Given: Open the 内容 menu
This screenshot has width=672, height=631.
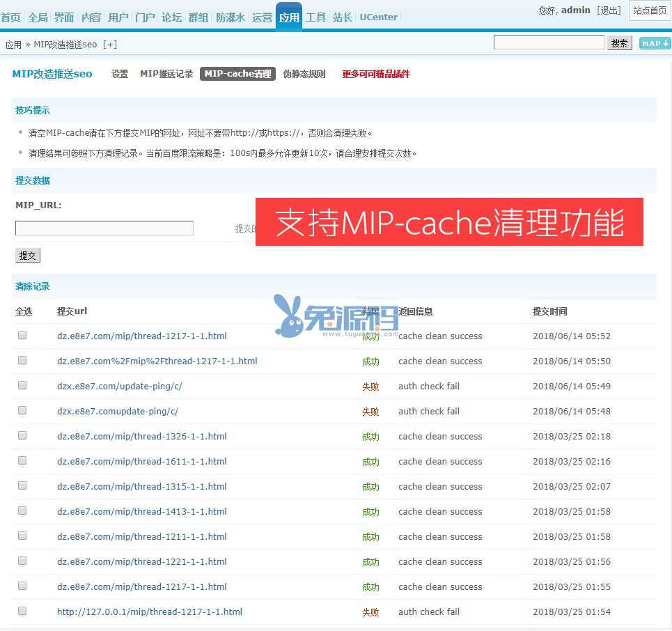Looking at the screenshot, I should pyautogui.click(x=91, y=17).
